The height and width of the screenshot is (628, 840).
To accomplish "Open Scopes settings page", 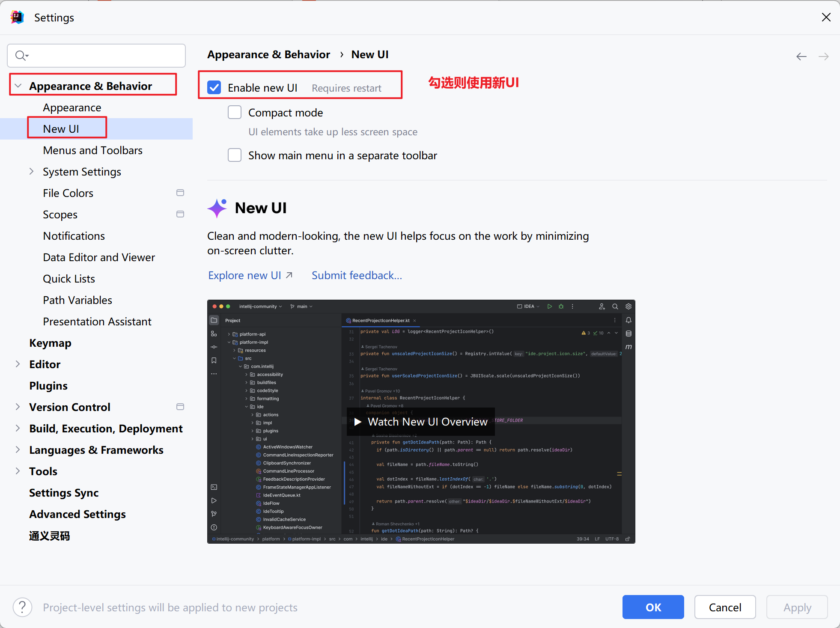I will [60, 214].
